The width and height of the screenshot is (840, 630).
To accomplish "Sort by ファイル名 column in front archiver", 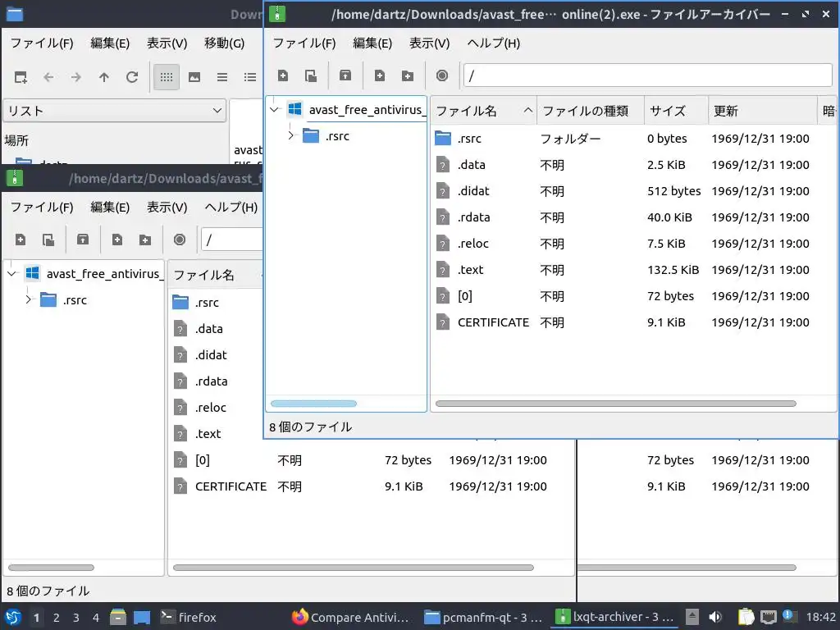I will point(483,111).
